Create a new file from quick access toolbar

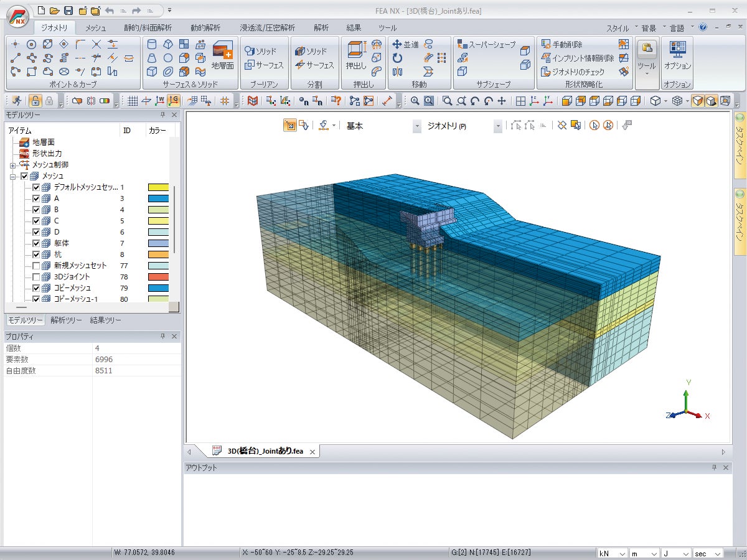tap(41, 11)
